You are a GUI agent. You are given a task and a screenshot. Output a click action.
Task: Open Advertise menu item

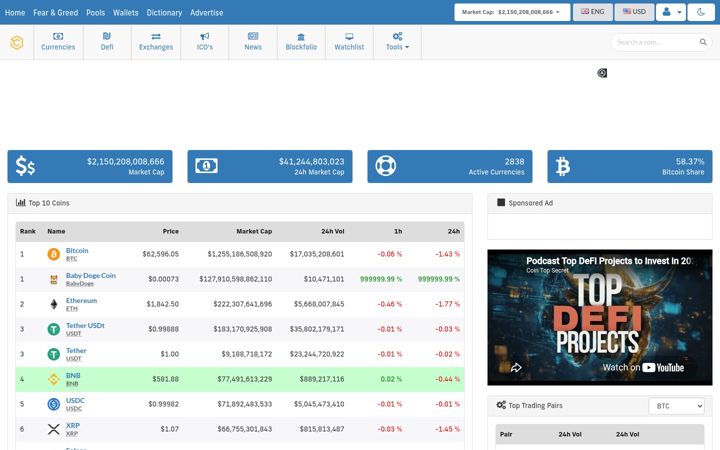(x=207, y=13)
